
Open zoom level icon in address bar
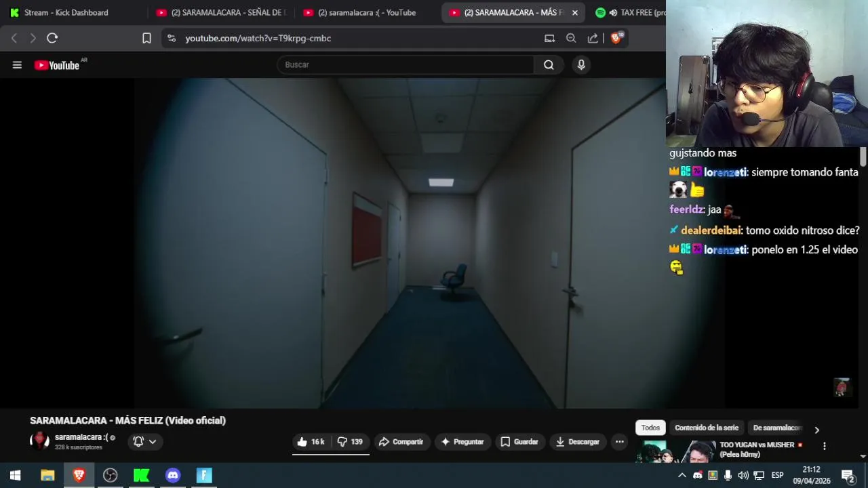coord(571,38)
